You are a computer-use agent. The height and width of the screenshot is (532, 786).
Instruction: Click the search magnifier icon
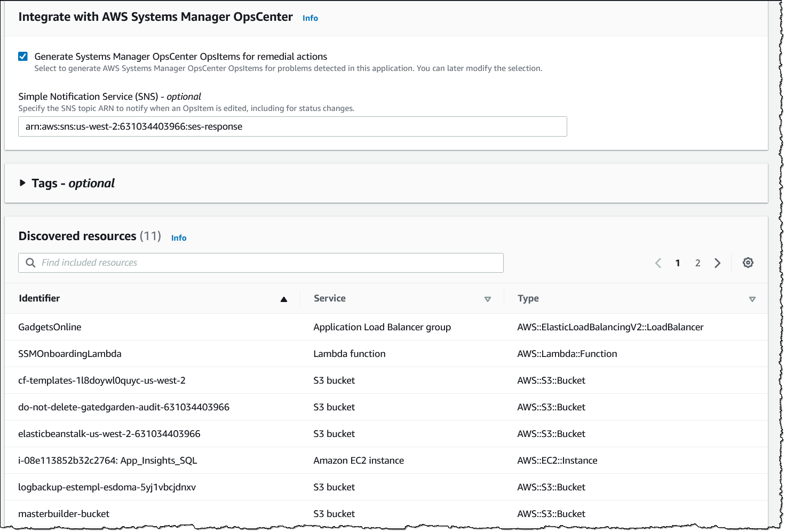(x=31, y=263)
